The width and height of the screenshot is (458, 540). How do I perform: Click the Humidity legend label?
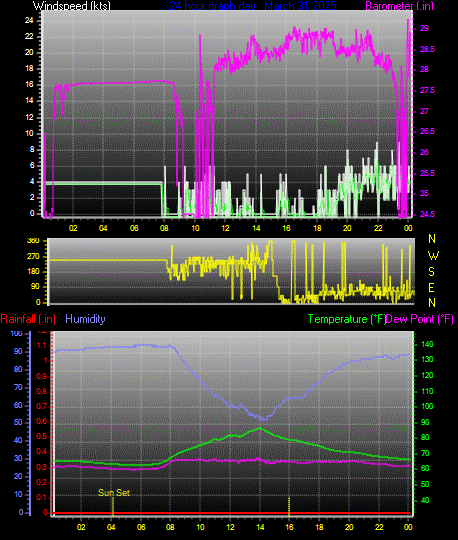click(x=85, y=319)
